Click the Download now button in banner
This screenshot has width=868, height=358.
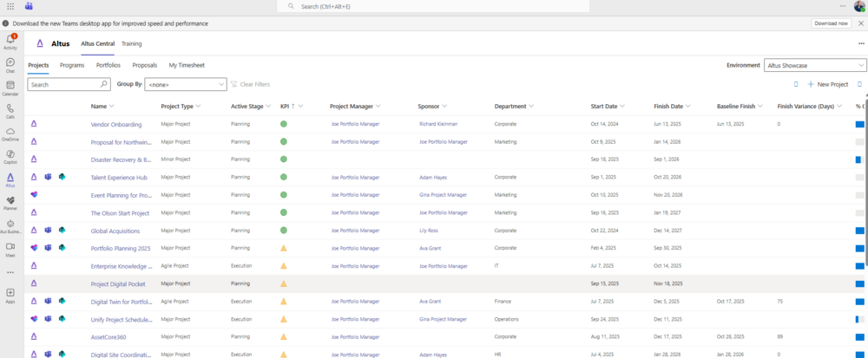tap(831, 23)
